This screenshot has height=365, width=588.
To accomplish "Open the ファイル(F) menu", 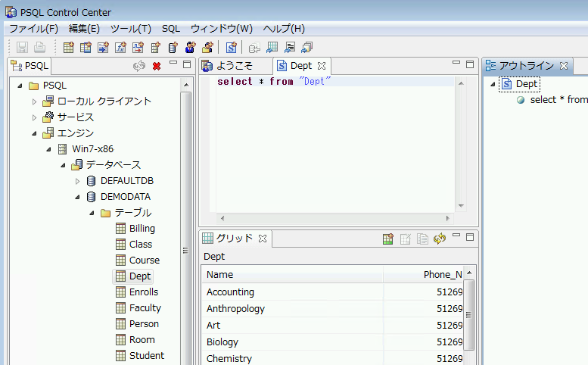I will coord(33,29).
